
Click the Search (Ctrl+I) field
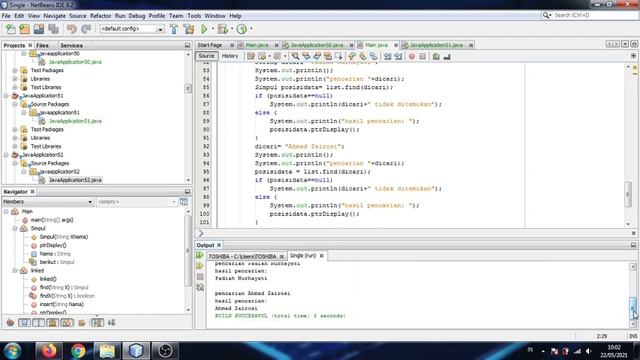pos(594,15)
